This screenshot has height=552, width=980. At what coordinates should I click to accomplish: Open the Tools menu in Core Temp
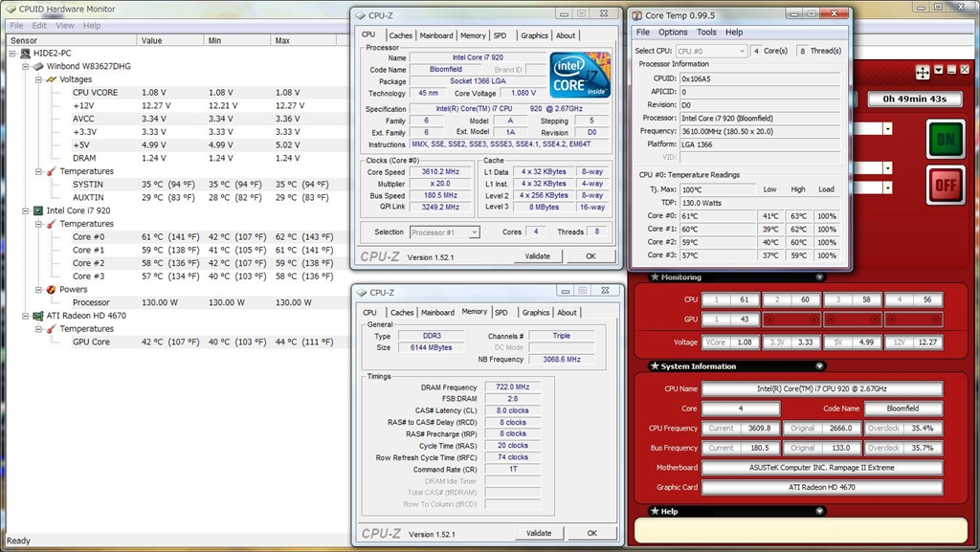(706, 33)
